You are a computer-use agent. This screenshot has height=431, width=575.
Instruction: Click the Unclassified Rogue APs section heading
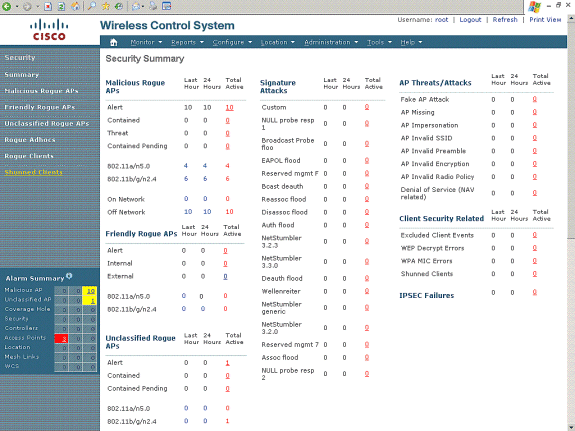[x=140, y=342]
